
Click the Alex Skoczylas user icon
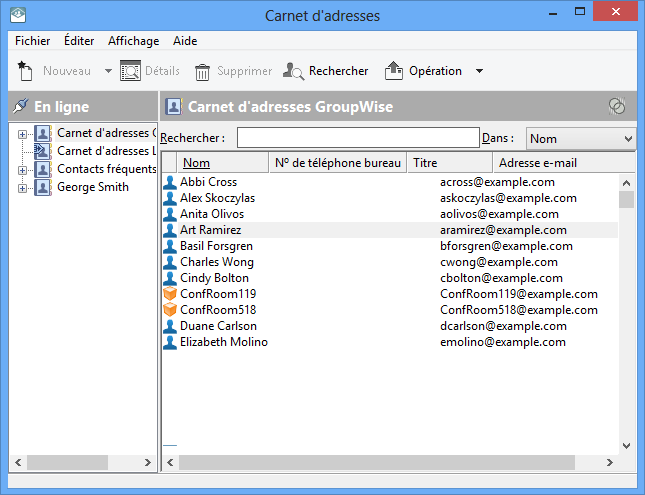[170, 198]
